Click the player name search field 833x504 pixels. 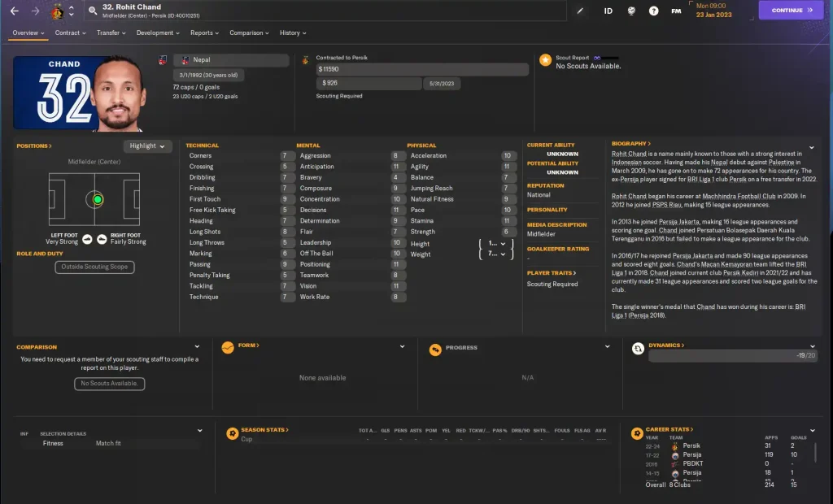coord(327,11)
